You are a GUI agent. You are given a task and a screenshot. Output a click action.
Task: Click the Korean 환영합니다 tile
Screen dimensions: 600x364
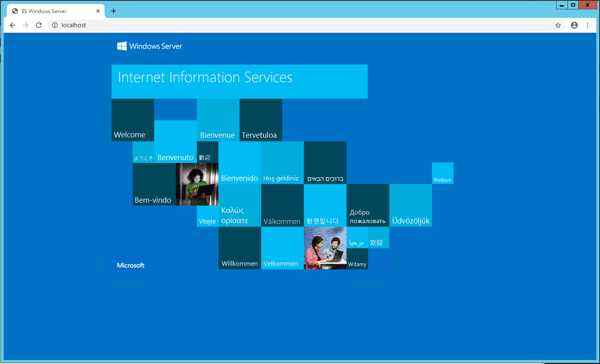(x=325, y=205)
